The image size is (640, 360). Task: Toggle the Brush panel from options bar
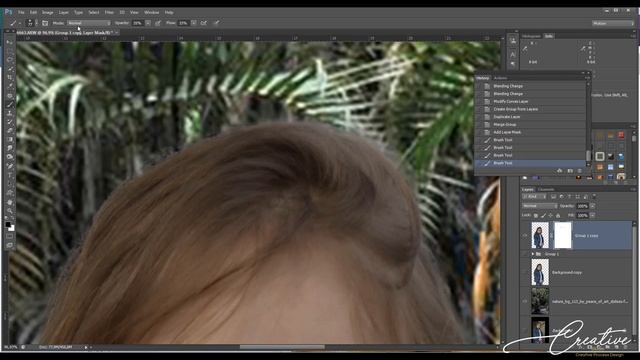pyautogui.click(x=45, y=23)
